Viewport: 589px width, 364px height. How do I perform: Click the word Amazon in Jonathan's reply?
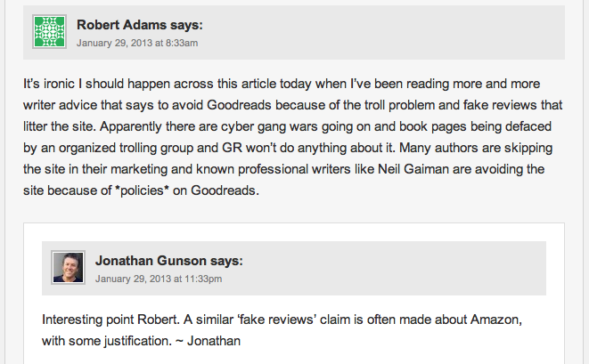[x=496, y=320]
